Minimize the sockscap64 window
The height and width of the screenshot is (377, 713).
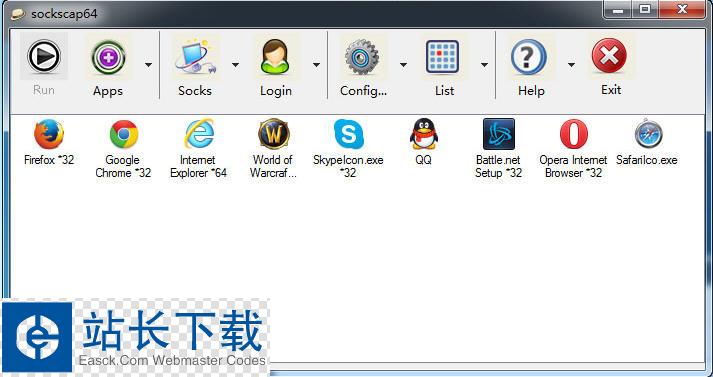point(618,9)
